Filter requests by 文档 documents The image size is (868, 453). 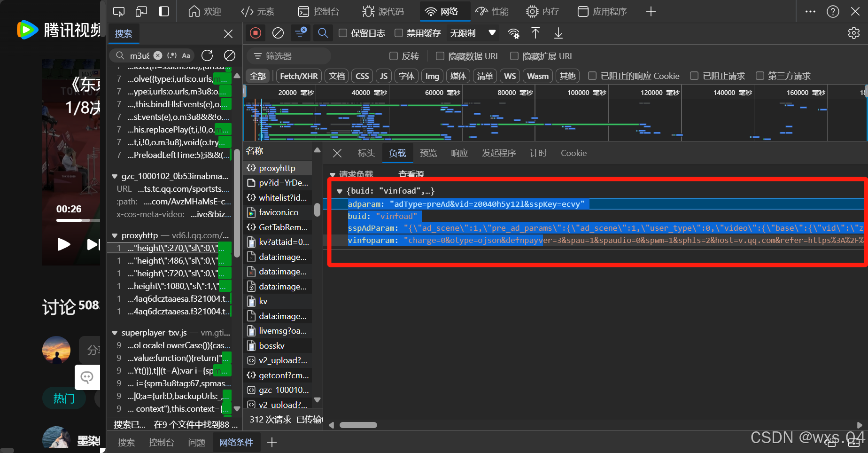pos(337,76)
